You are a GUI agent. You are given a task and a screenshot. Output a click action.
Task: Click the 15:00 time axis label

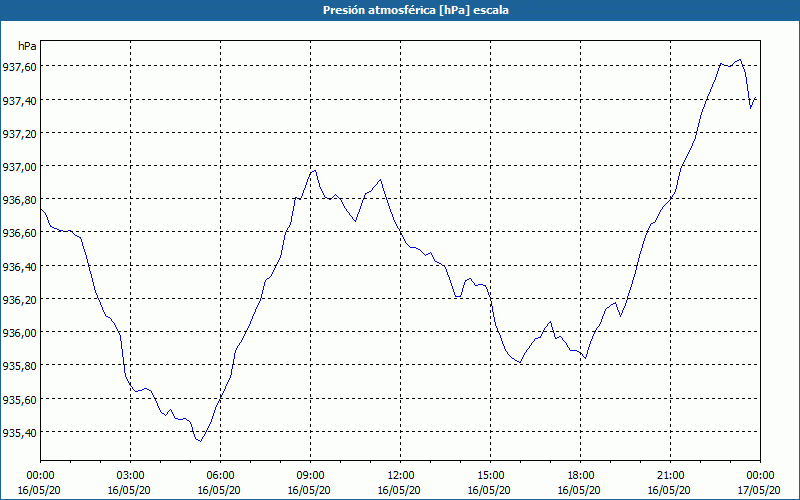(x=490, y=476)
